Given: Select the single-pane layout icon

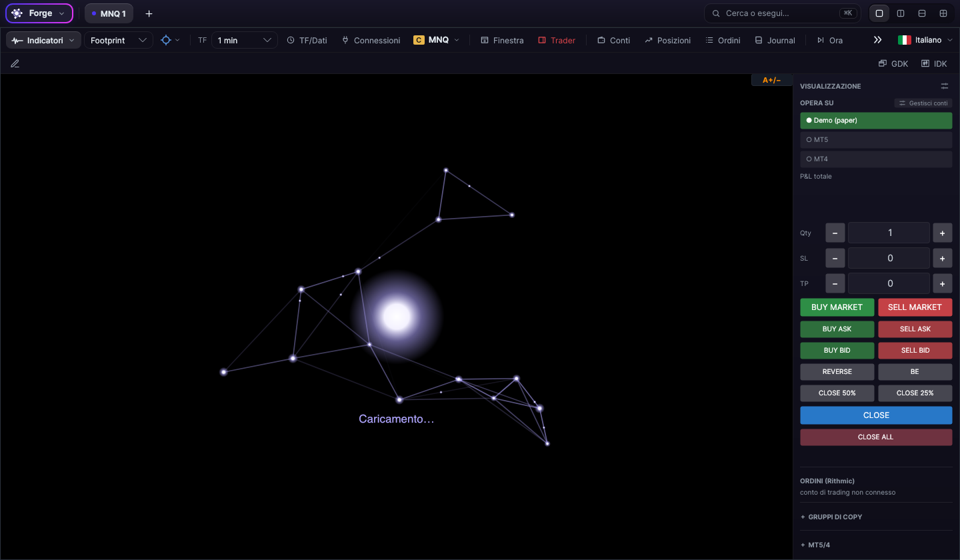Looking at the screenshot, I should 879,13.
